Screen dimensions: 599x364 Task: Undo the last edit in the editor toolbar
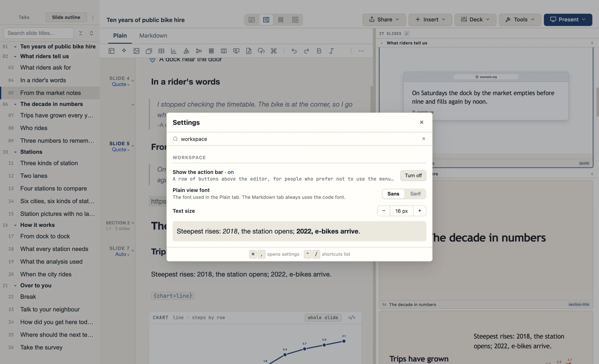294,51
